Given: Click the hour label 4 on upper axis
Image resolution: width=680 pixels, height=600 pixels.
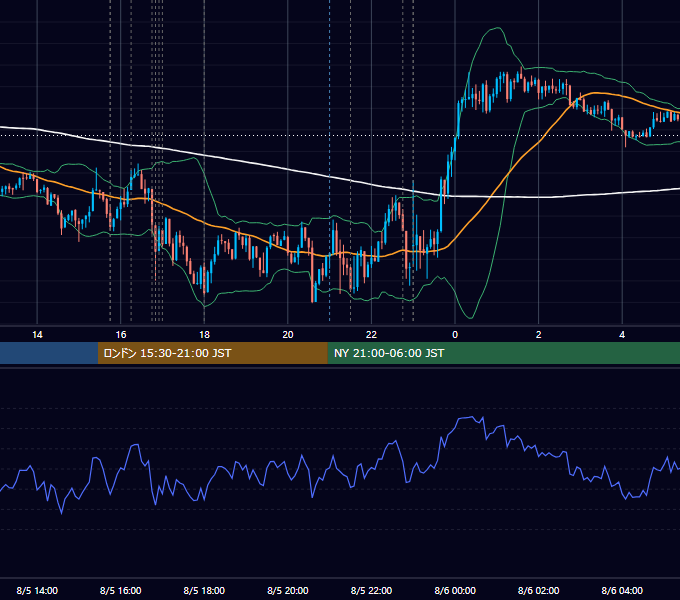Looking at the screenshot, I should [x=622, y=335].
